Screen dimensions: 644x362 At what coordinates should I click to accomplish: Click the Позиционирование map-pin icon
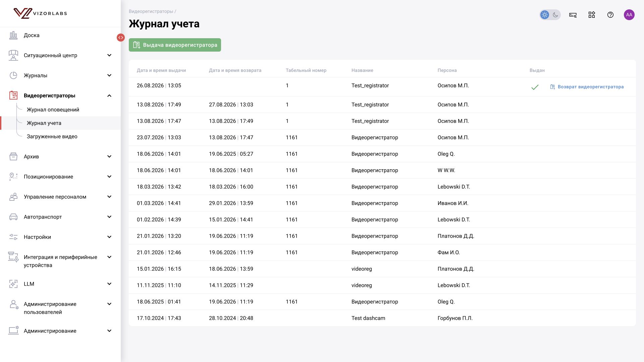click(x=13, y=177)
